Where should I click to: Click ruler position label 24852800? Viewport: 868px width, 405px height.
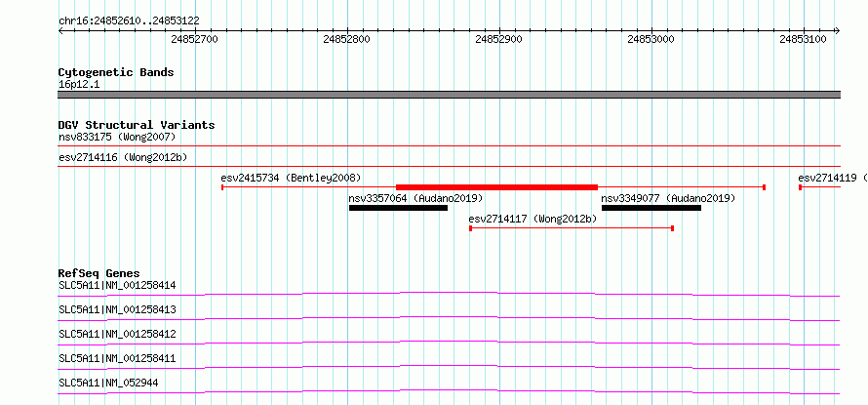coord(346,39)
